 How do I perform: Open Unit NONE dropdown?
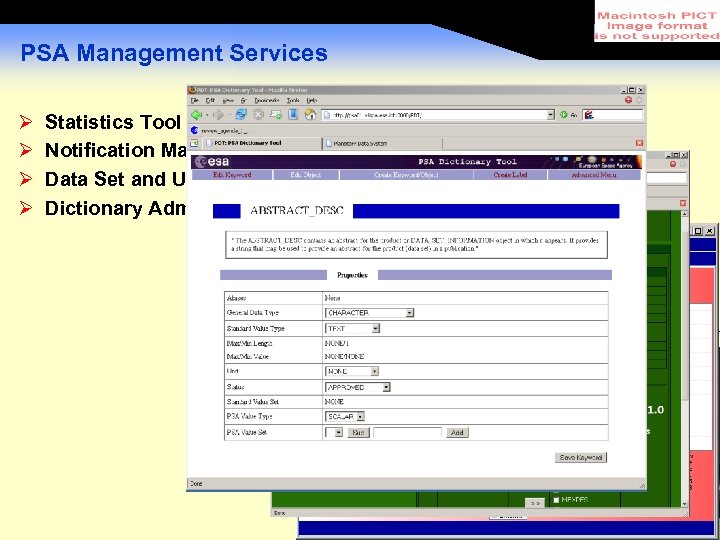(x=352, y=371)
